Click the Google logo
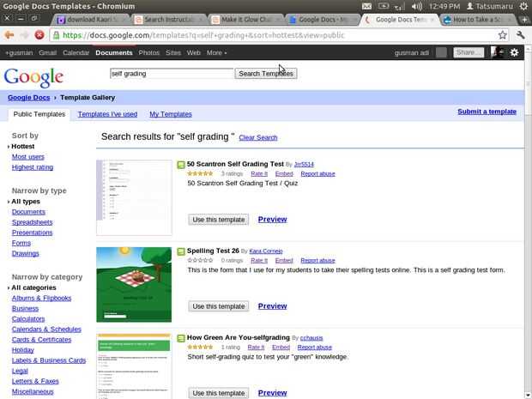The height and width of the screenshot is (399, 532). pyautogui.click(x=33, y=77)
